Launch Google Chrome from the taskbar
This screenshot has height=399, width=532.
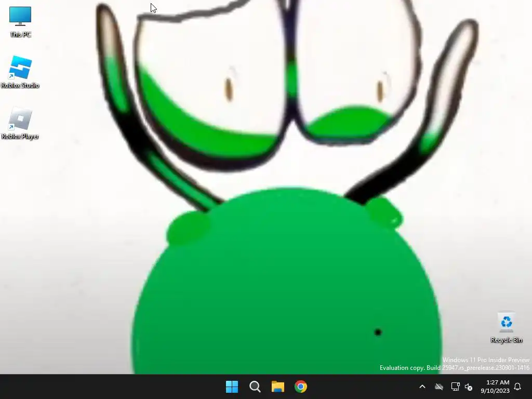[301, 387]
